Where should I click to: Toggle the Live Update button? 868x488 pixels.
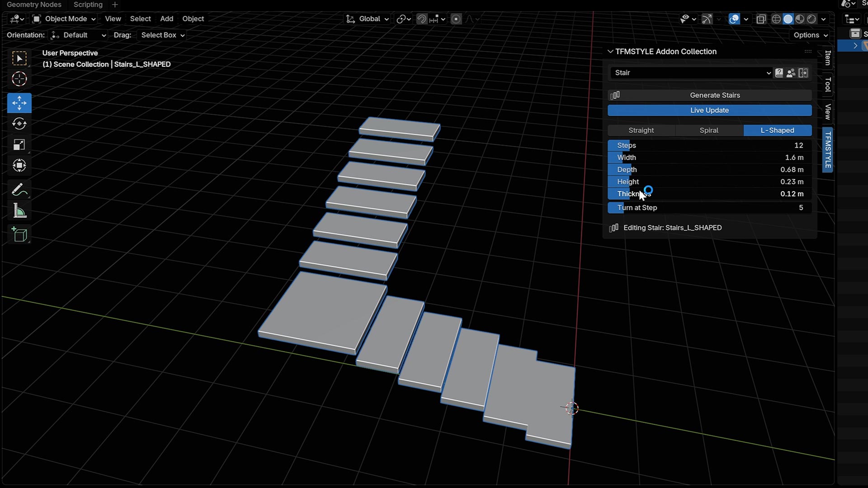[709, 110]
